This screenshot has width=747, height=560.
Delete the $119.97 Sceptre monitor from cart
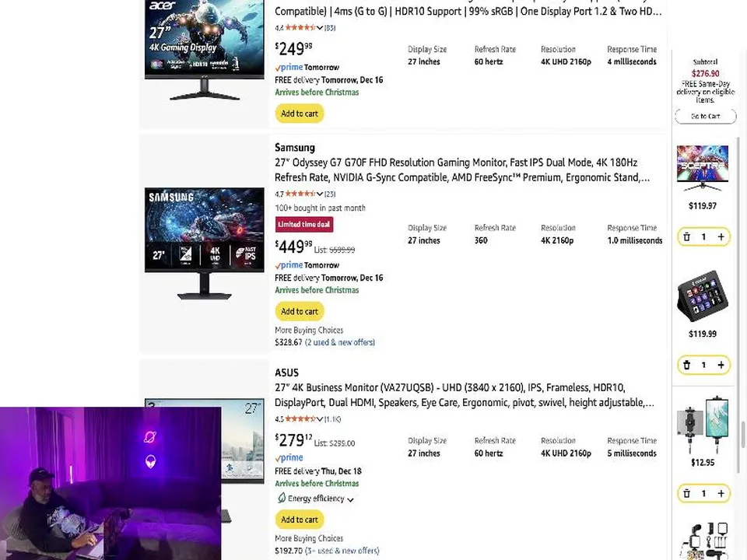click(x=686, y=237)
